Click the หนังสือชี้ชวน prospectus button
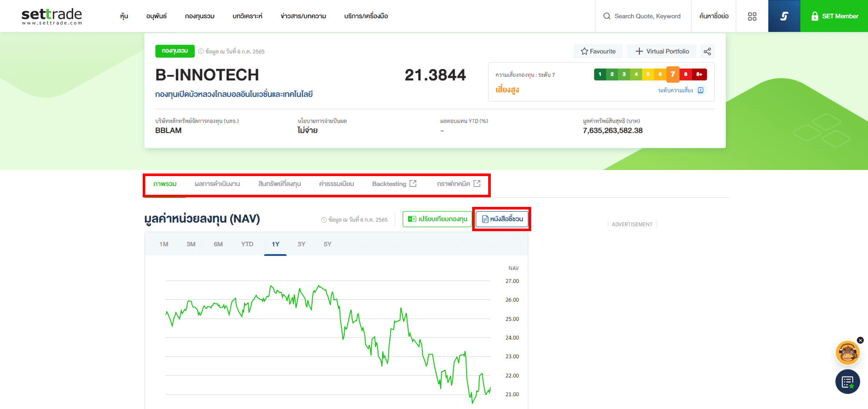 502,219
